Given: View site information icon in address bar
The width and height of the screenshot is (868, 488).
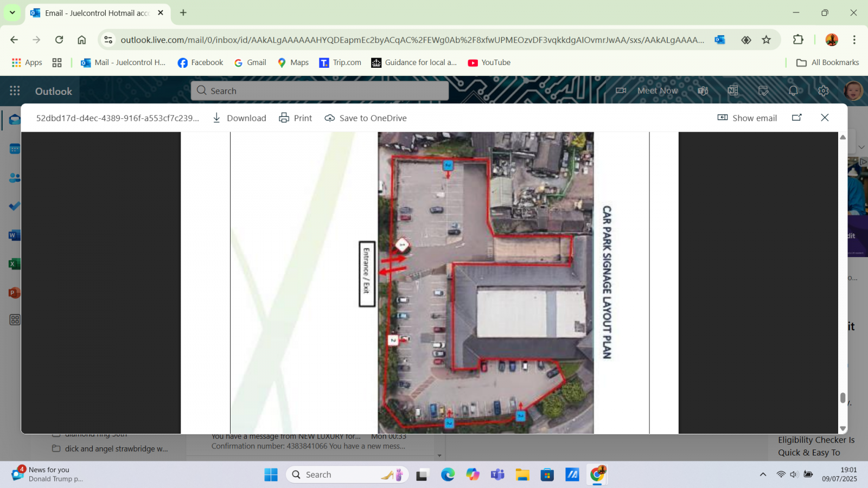Looking at the screenshot, I should [108, 40].
